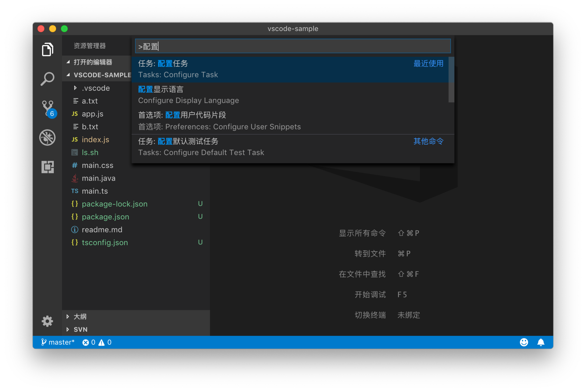
Task: Collapse the 打开的编辑器 section
Action: coord(92,62)
